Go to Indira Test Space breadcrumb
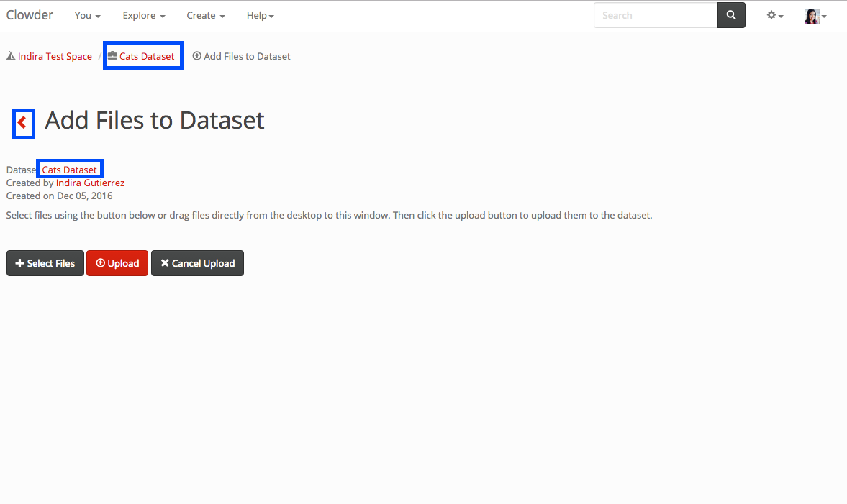Viewport: 847px width, 504px height. [55, 56]
